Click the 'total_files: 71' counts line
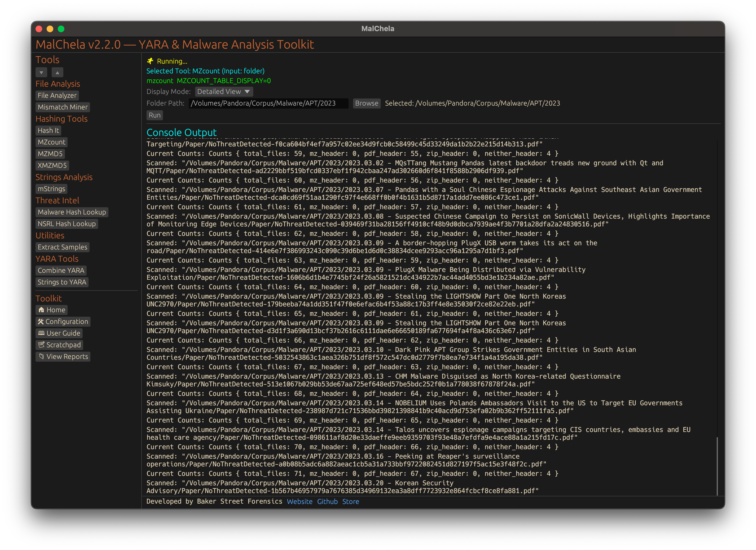This screenshot has height=550, width=756. 352,474
